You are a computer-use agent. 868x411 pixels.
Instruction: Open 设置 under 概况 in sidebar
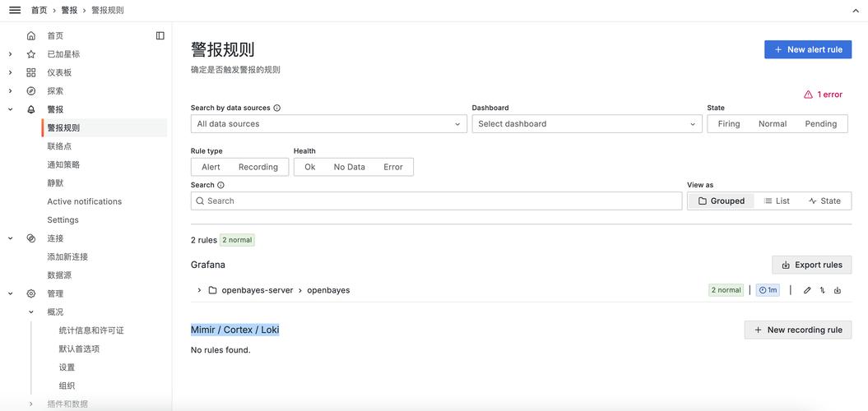coord(67,367)
